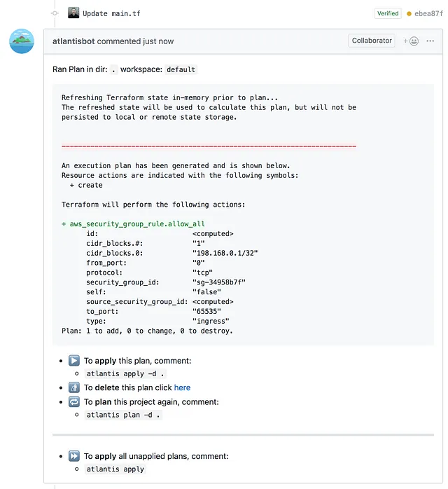Click the 'just now' comment timestamp
This screenshot has height=489, width=448.
(158, 41)
